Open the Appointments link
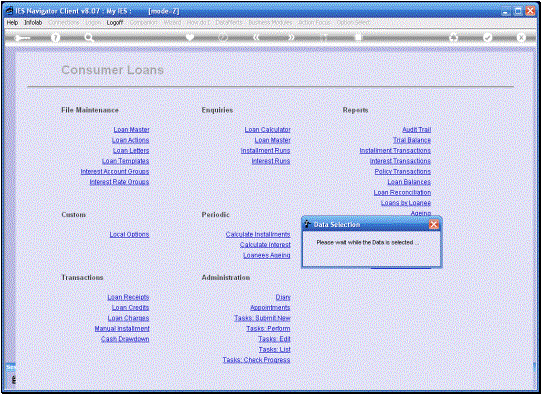The image size is (541, 394). (x=270, y=307)
